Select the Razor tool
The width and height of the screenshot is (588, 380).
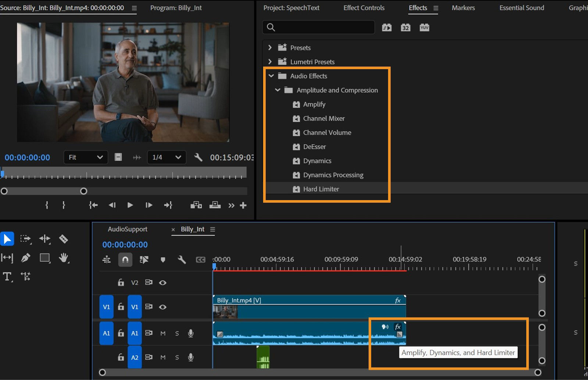pyautogui.click(x=63, y=239)
